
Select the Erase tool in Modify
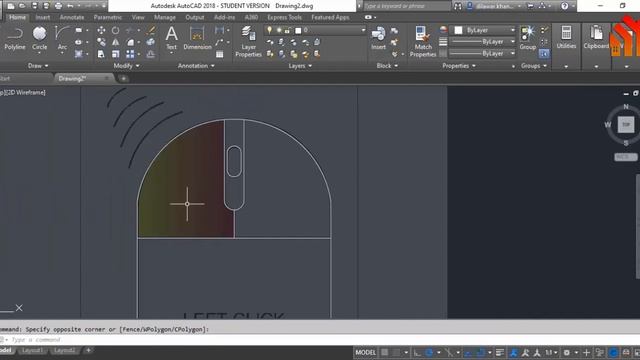click(x=151, y=30)
